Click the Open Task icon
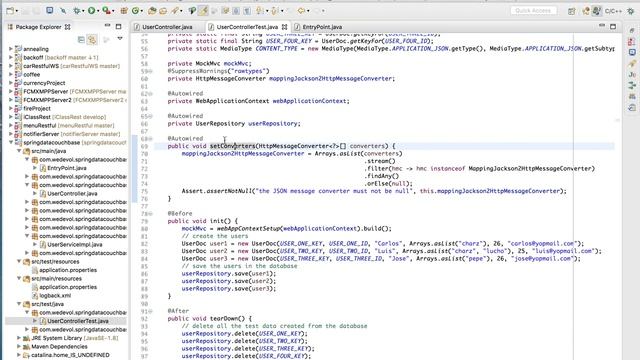The image size is (640, 360). [x=163, y=11]
